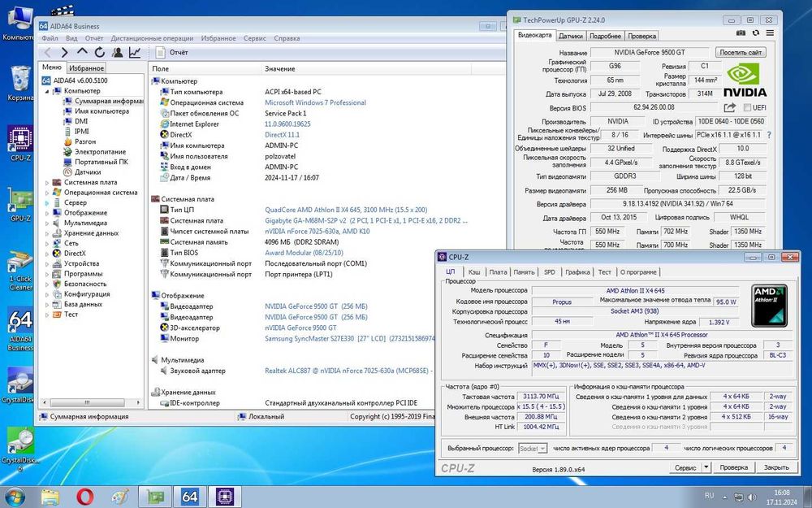
Task: Switch to the Подробнее tab in GPU-Z
Action: coord(605,36)
